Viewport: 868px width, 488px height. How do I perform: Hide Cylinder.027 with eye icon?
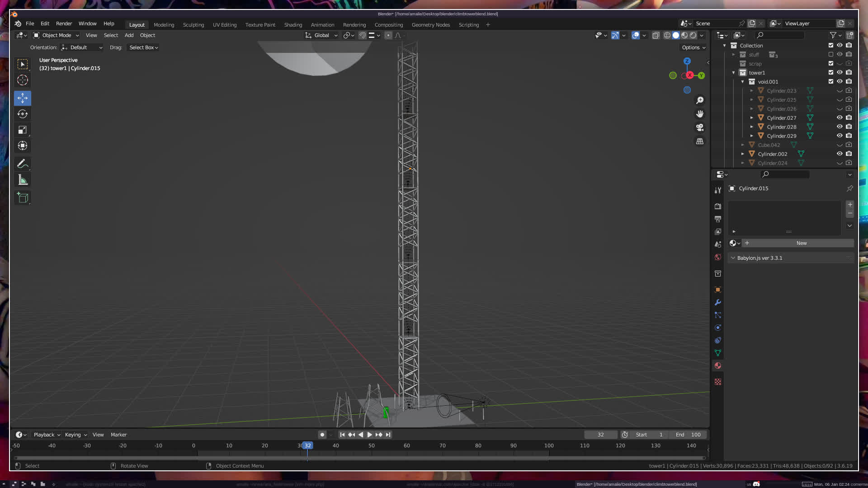(840, 117)
